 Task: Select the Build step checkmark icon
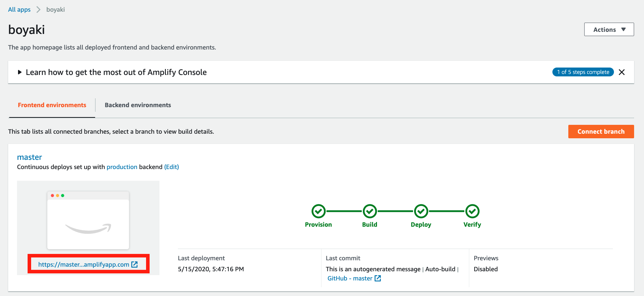click(x=370, y=211)
